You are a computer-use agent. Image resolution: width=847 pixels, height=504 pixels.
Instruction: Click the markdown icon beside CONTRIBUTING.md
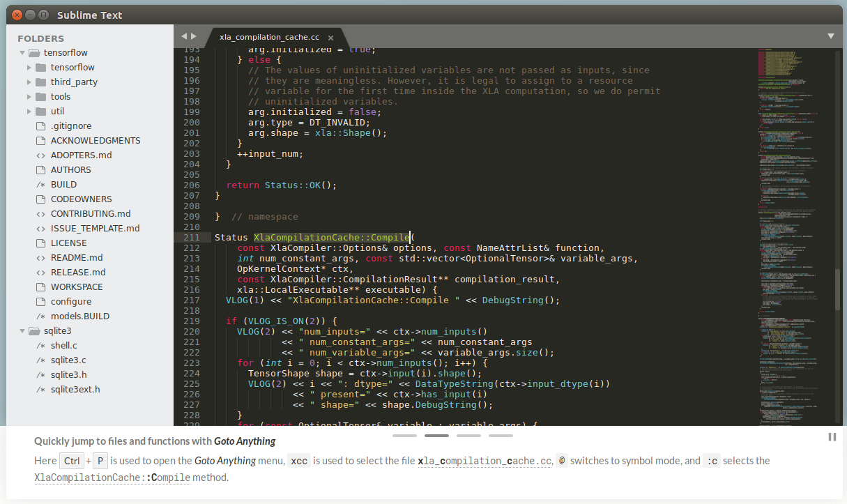tap(40, 213)
